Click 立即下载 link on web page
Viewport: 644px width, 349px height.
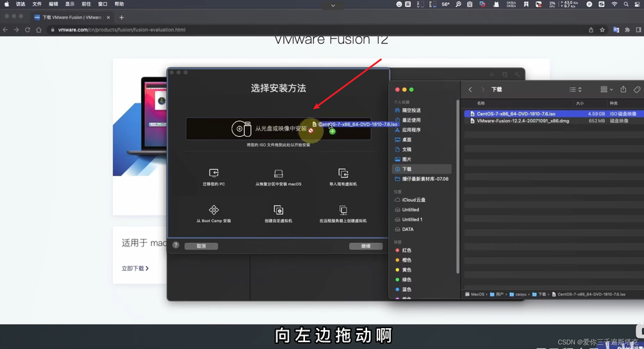(x=135, y=269)
